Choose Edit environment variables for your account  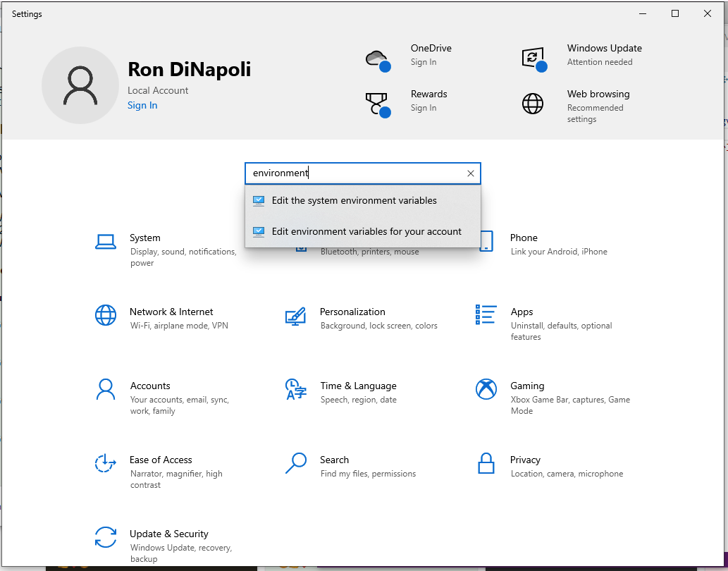tap(366, 232)
